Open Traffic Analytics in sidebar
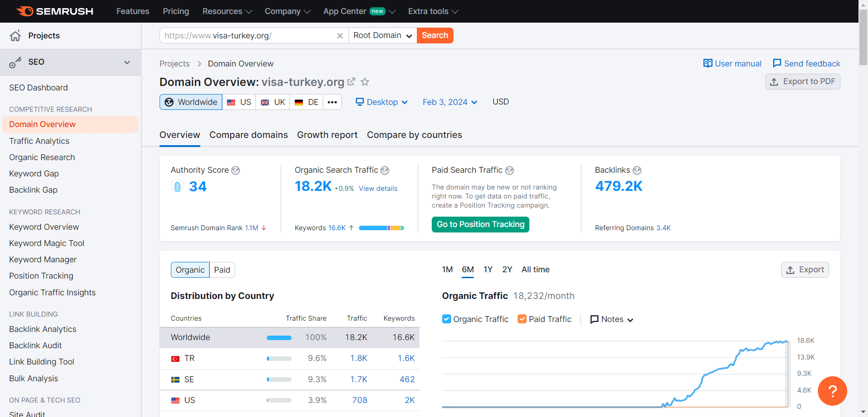 pos(39,141)
